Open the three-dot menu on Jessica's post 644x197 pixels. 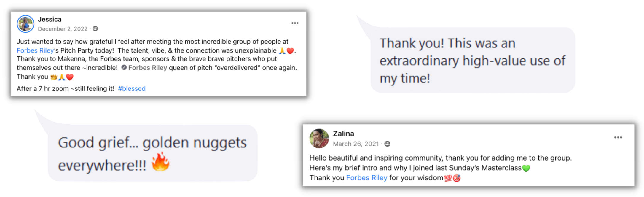(x=295, y=23)
